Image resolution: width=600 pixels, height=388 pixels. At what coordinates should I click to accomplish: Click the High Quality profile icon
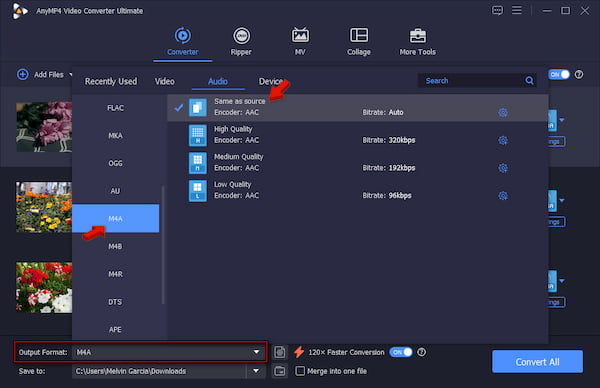[197, 135]
